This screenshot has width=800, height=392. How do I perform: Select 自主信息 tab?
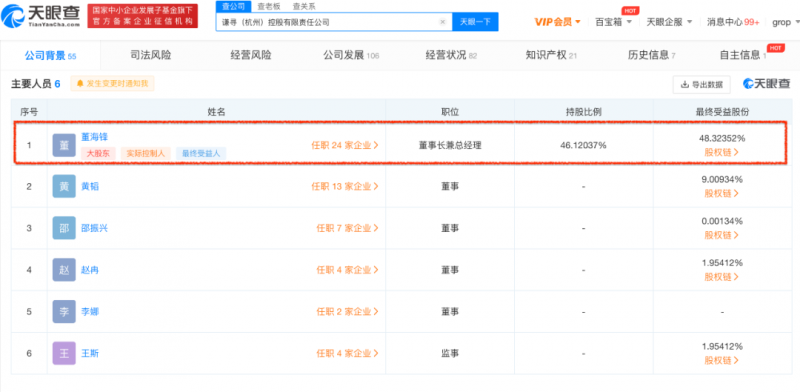[x=743, y=56]
